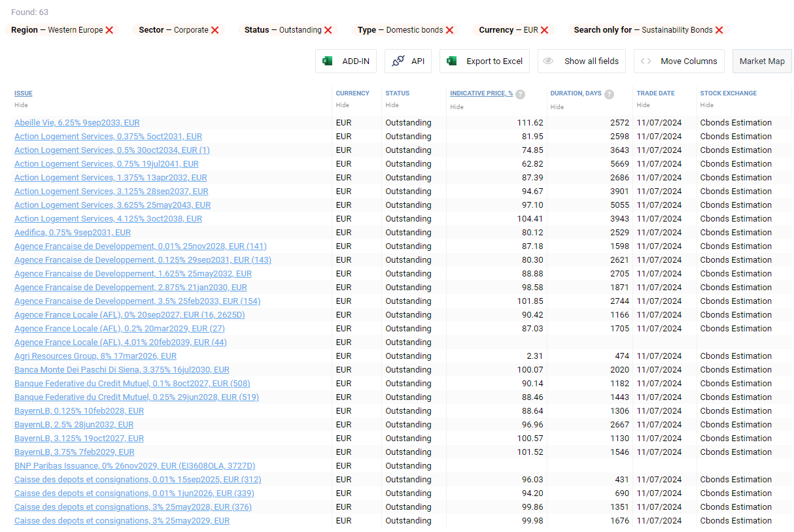Viewport: 794px width, 532px height.
Task: Hide the Trade Date column
Action: [x=643, y=105]
